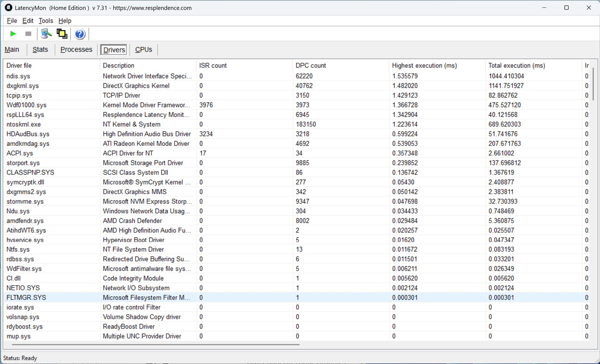
Task: Click the LatencyMon app icon in title bar
Action: point(8,8)
